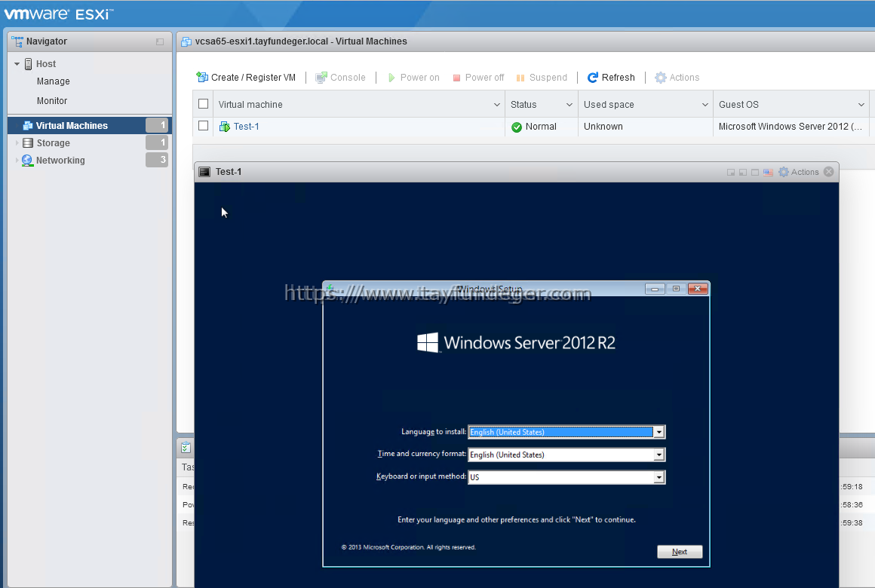The image size is (875, 588).
Task: Open the Language to install dropdown
Action: tap(659, 433)
